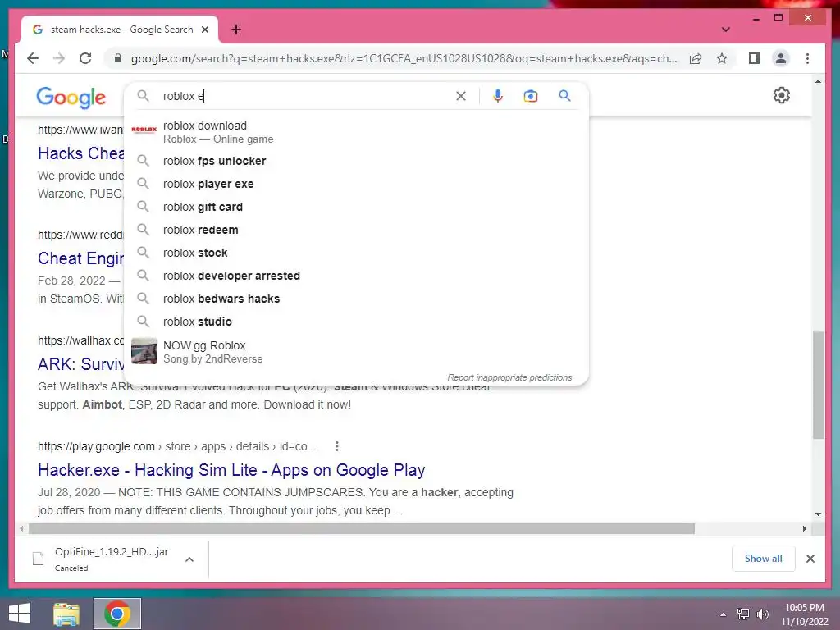
Task: Open network status tray icon
Action: [743, 614]
